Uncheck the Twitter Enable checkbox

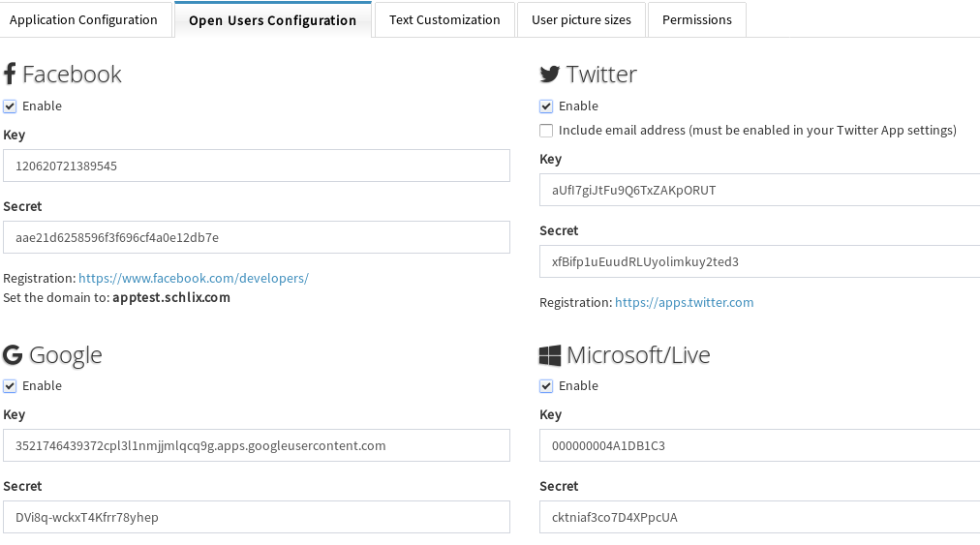pos(546,106)
